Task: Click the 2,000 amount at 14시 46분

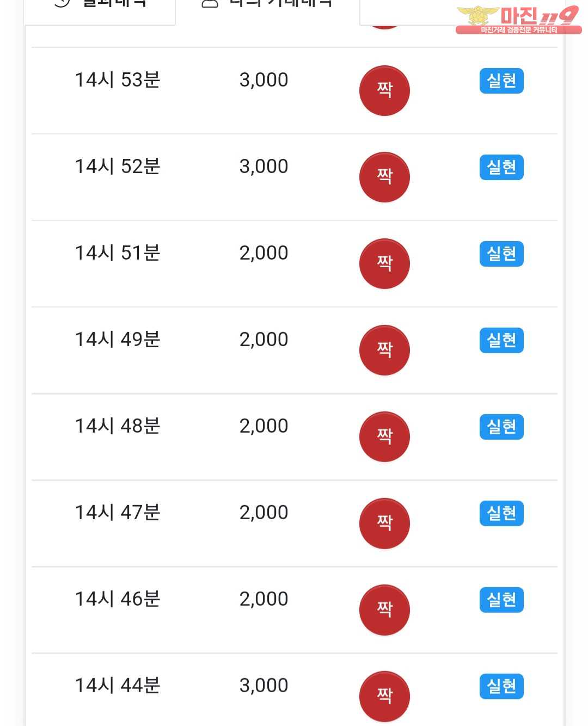Action: [264, 599]
